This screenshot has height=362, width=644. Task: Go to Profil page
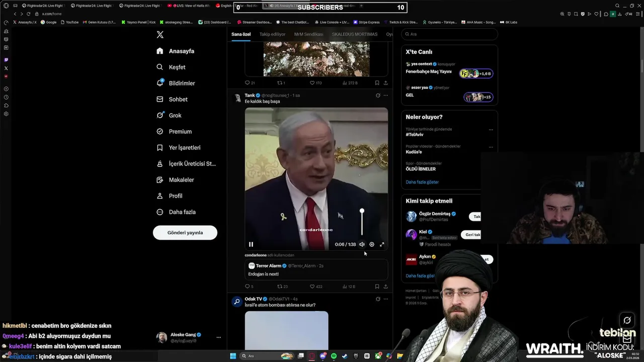pos(169,196)
